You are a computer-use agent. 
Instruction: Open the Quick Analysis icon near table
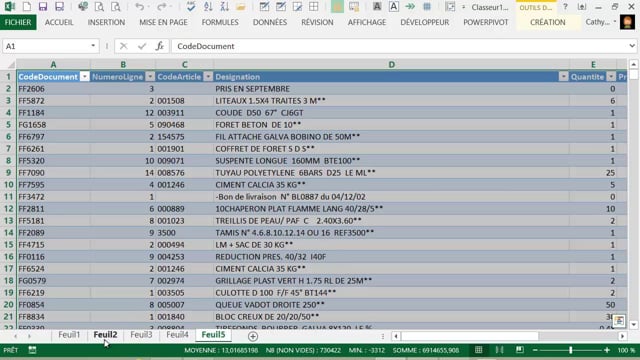click(x=619, y=321)
